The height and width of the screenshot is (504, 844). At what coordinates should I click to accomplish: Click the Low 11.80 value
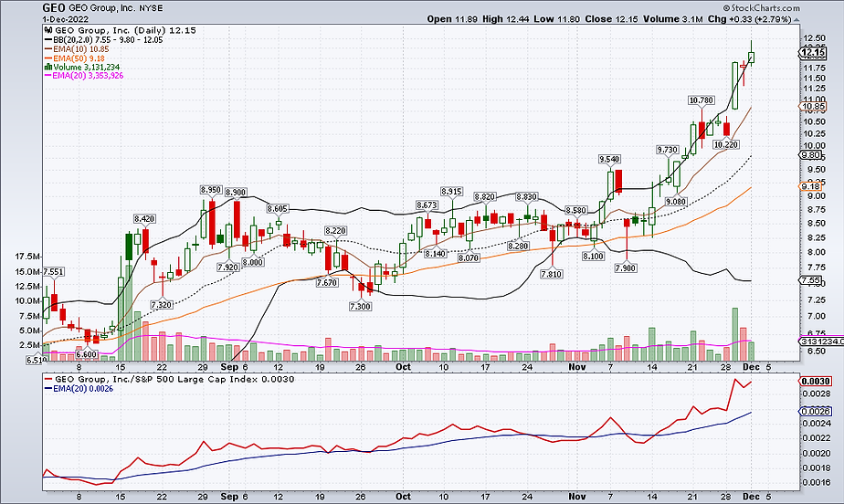click(x=556, y=19)
